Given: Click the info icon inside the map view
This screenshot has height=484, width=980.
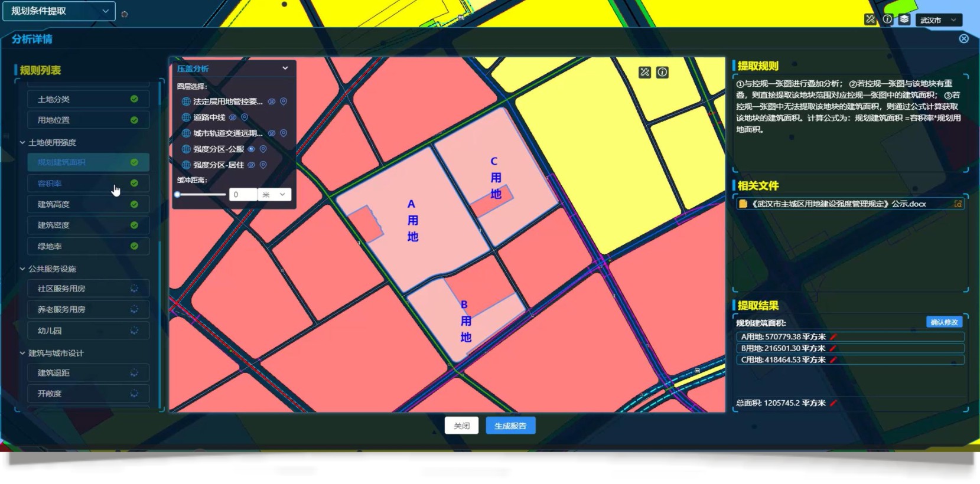Looking at the screenshot, I should [x=662, y=72].
